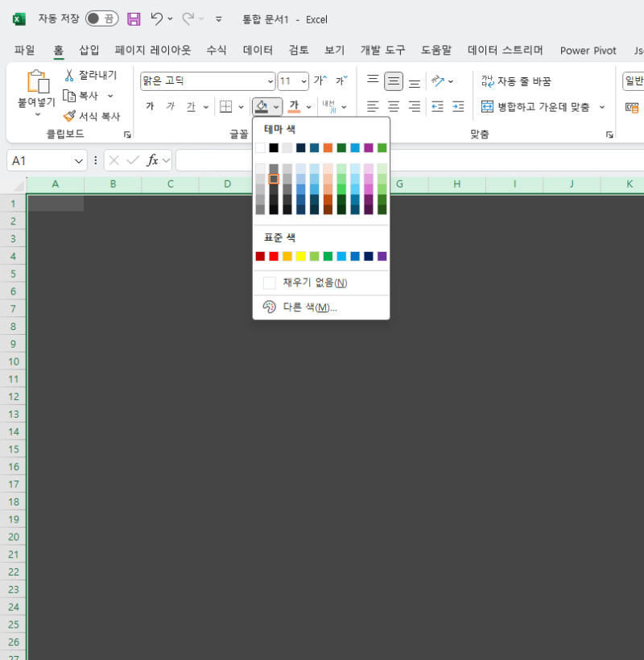
Task: Pick the yellow standard color swatch
Action: coord(300,256)
